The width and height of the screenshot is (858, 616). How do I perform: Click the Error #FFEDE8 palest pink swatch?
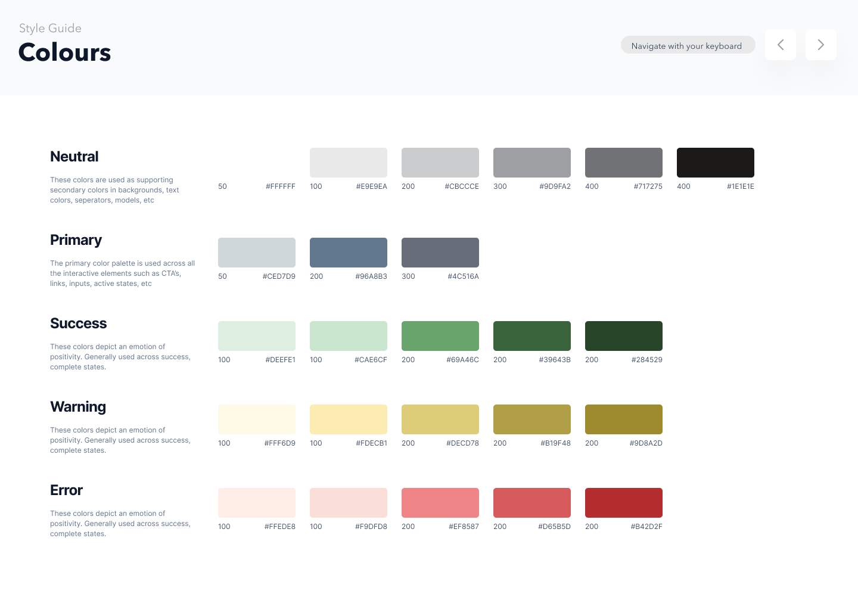256,503
